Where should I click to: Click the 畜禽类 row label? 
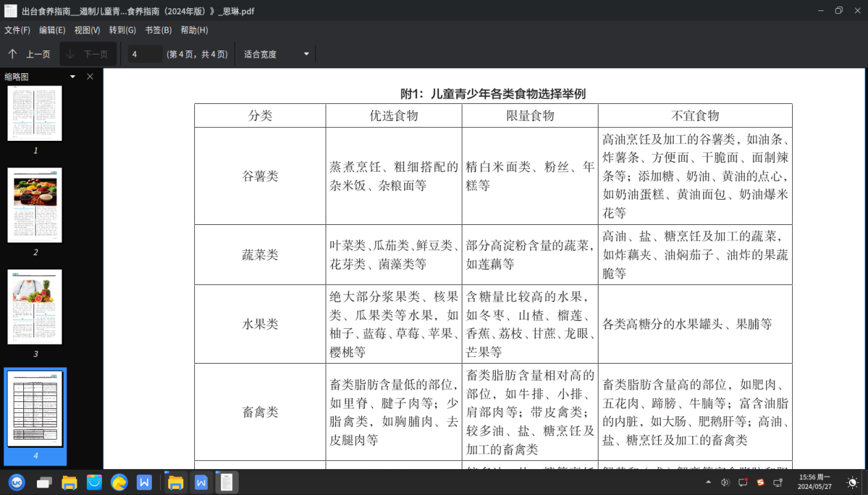[x=260, y=412]
